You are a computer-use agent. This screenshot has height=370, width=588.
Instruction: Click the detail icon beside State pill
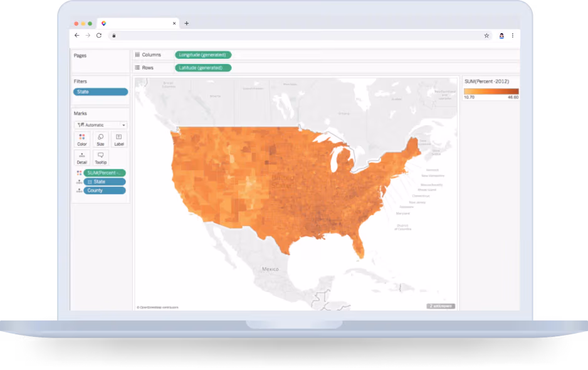[79, 182]
